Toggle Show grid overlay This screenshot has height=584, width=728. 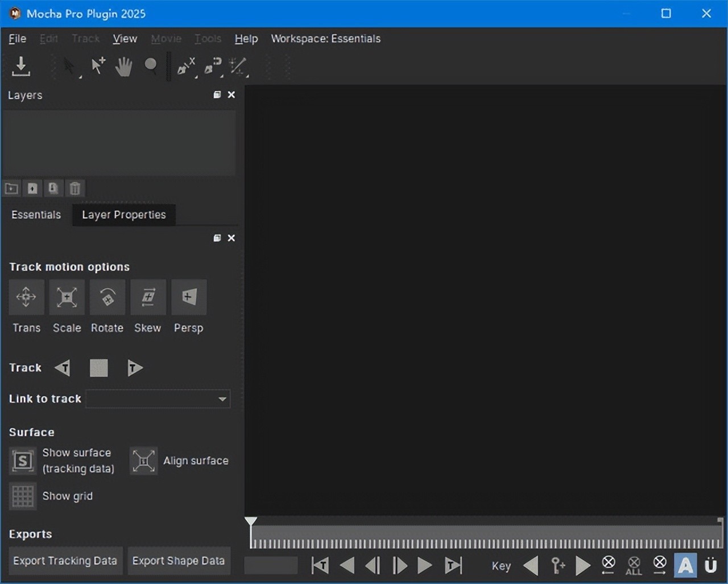[x=23, y=496]
